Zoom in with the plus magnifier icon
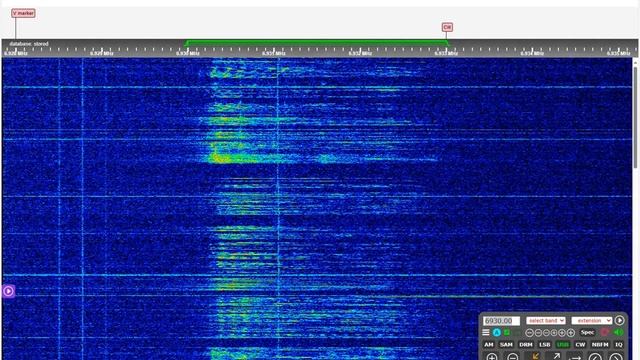 (x=492, y=357)
